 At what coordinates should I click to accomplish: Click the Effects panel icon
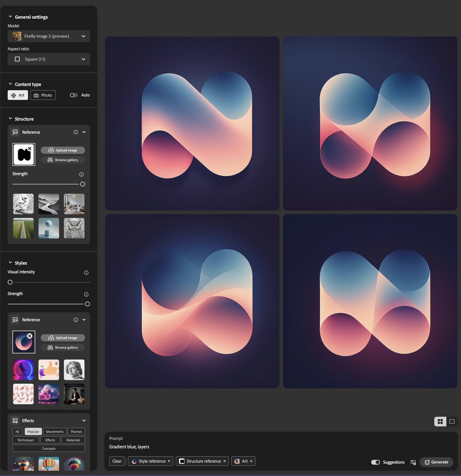tap(15, 420)
